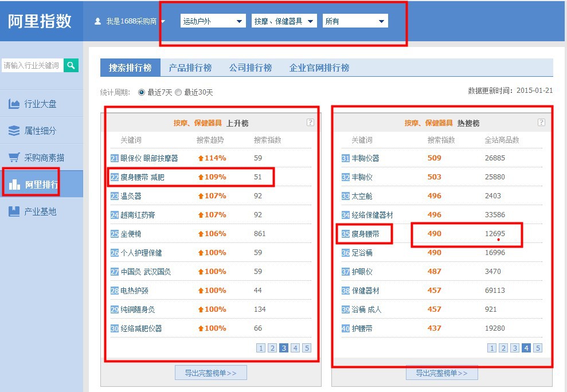
Task: Open the 运动户外 category dropdown
Action: click(x=213, y=21)
